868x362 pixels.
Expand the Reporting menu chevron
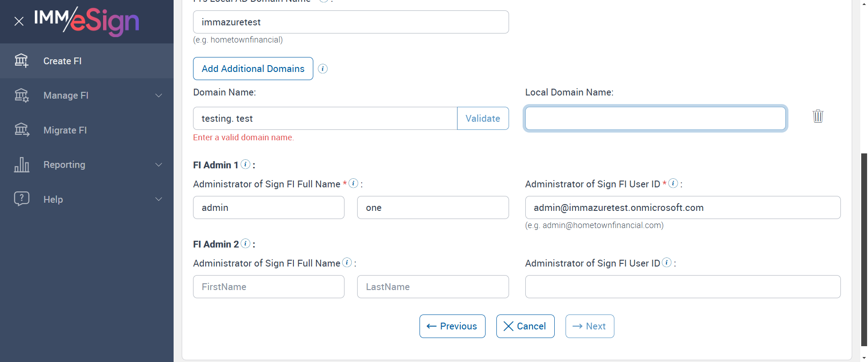[159, 165]
